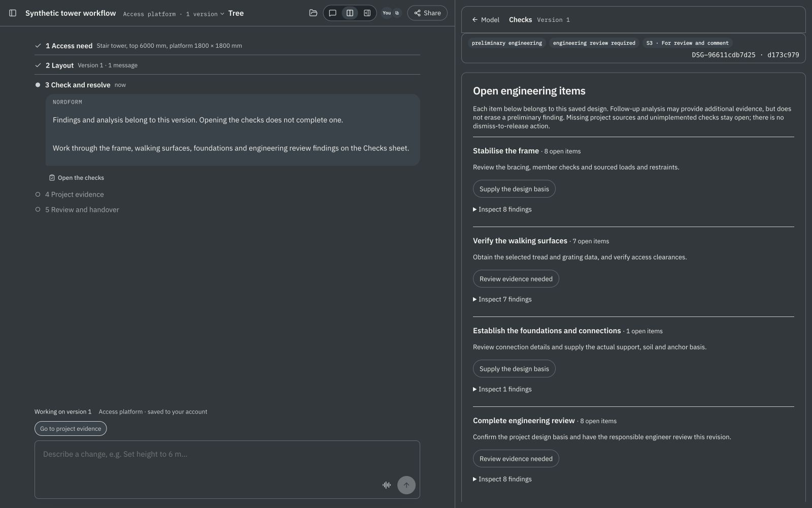Viewport: 812px width, 508px height.
Task: Click Open the checks link
Action: tap(77, 178)
